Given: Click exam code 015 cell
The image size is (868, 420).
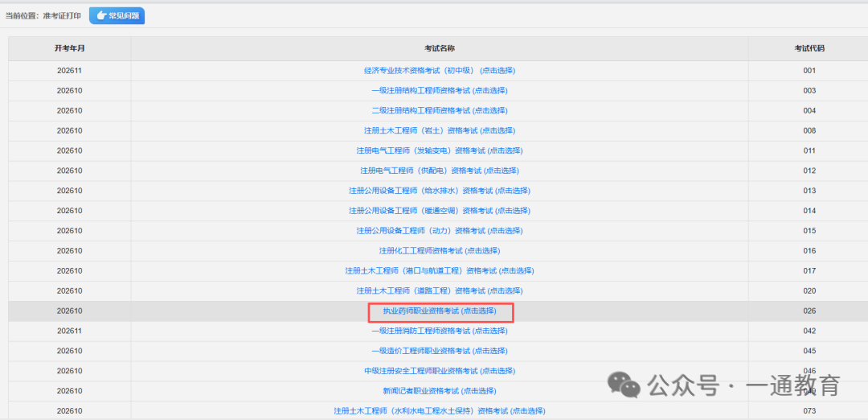Looking at the screenshot, I should click(x=809, y=230).
